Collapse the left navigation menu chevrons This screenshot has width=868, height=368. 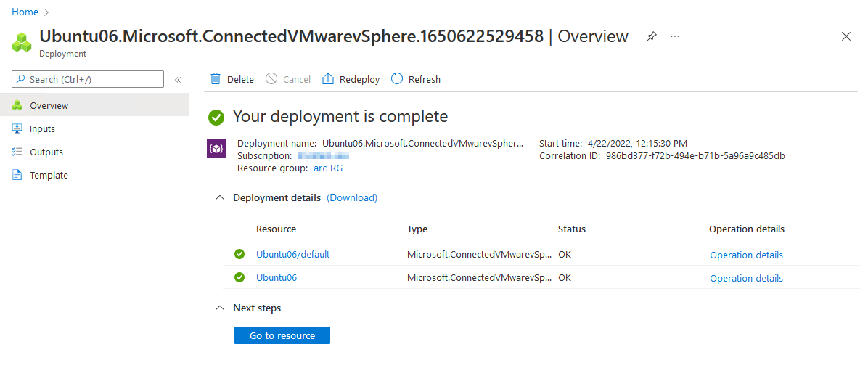click(x=178, y=80)
